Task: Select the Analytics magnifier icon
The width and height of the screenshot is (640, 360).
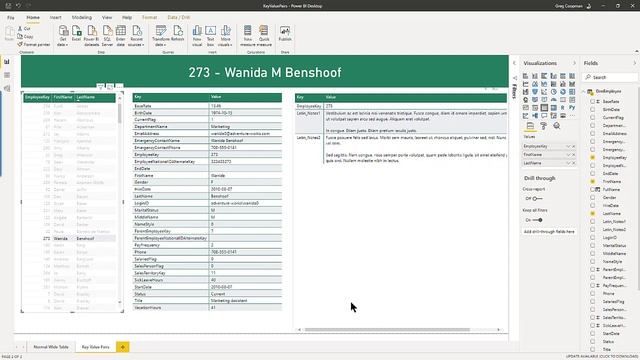Action: (x=557, y=126)
